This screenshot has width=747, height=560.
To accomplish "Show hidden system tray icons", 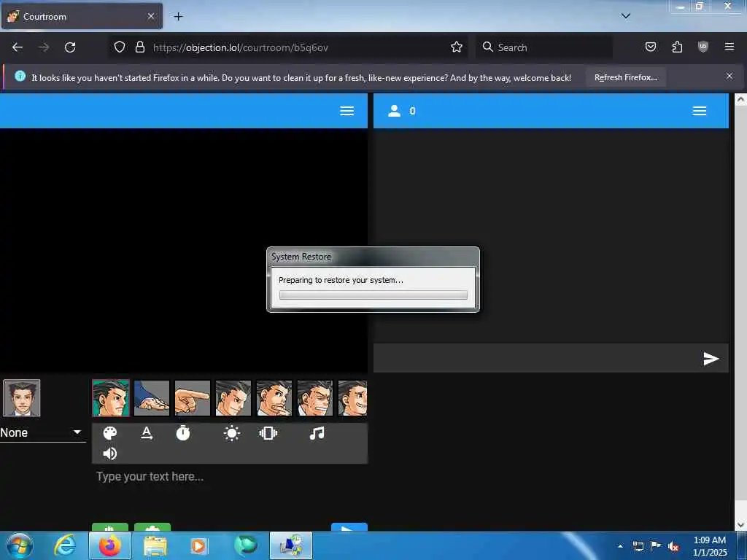I will 620,546.
